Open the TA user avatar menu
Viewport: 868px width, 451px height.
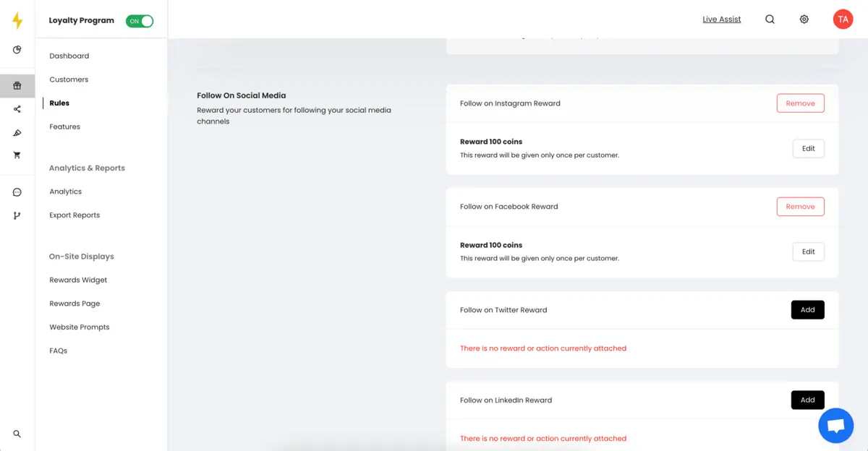click(x=843, y=20)
